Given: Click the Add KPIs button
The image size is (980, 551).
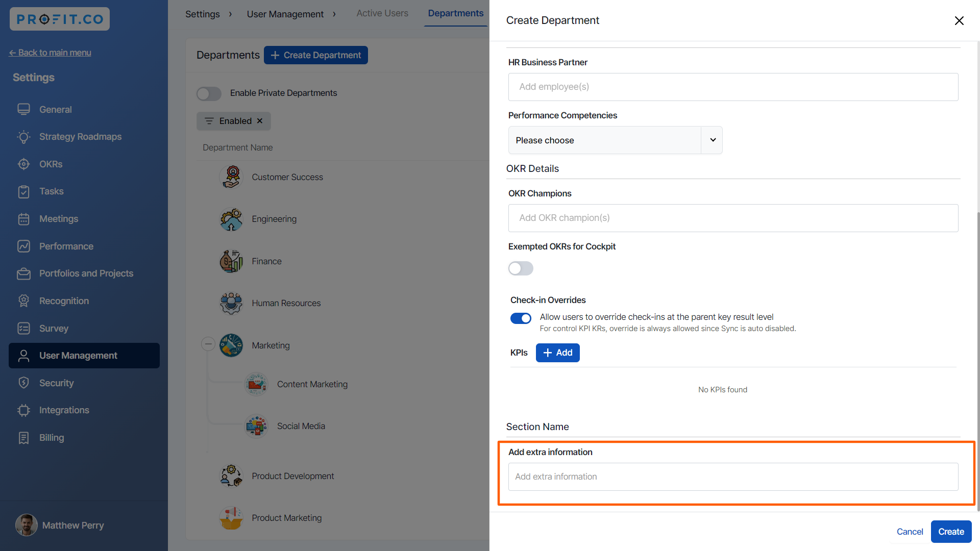Looking at the screenshot, I should coord(557,353).
